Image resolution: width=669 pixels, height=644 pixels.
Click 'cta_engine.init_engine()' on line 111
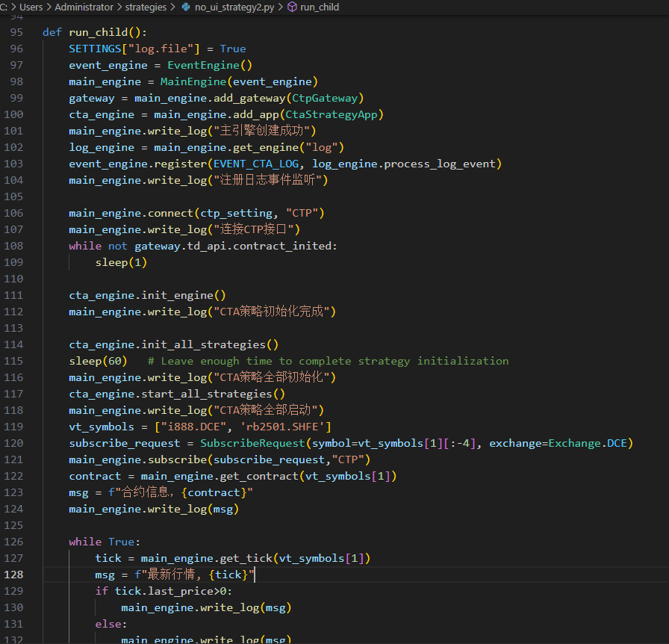click(x=148, y=296)
